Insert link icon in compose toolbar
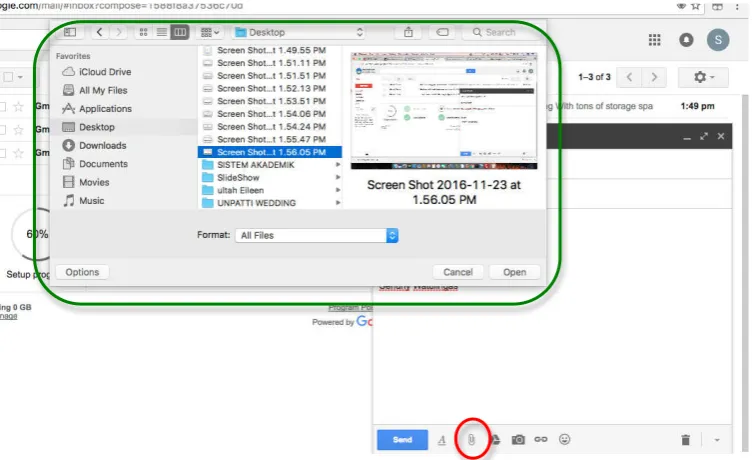This screenshot has width=753, height=460. pyautogui.click(x=541, y=439)
